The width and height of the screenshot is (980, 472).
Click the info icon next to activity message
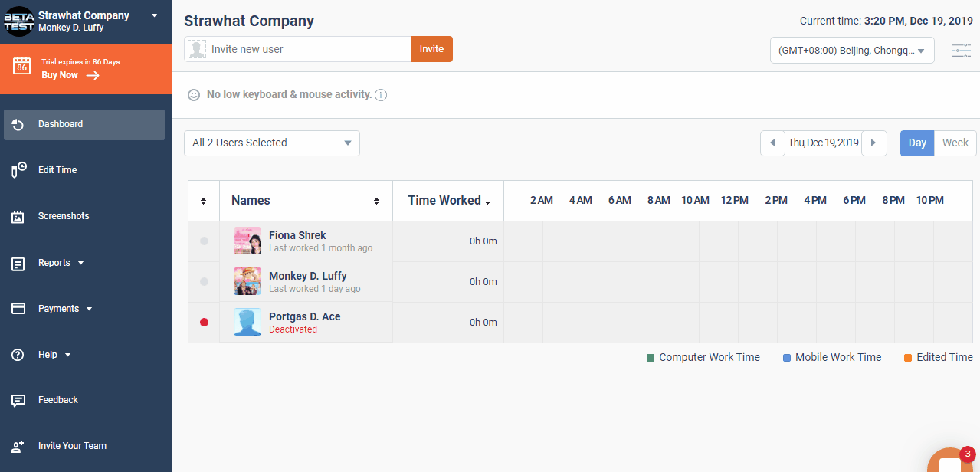click(381, 95)
